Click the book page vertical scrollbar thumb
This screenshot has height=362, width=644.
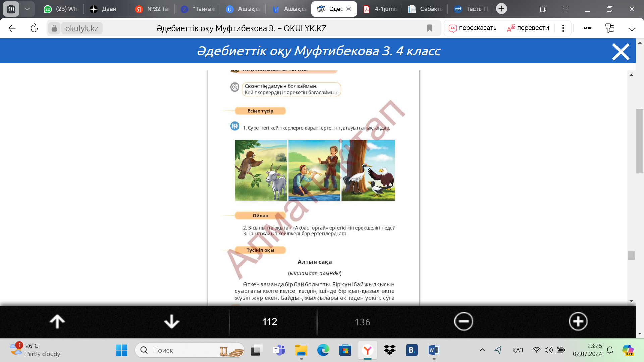click(x=631, y=255)
